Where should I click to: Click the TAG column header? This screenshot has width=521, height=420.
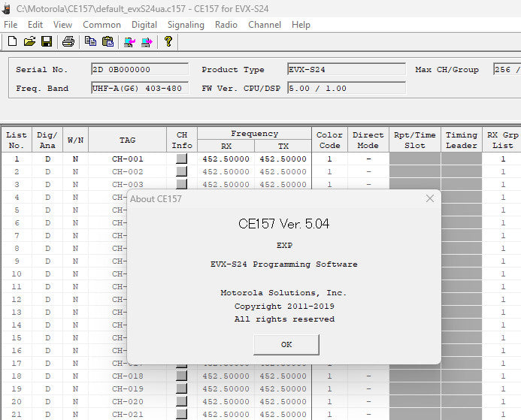click(x=128, y=140)
